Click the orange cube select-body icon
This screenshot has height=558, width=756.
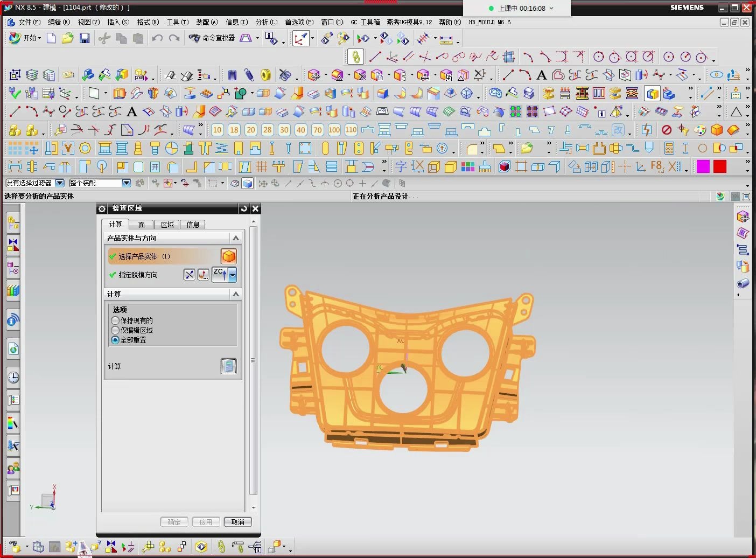pyautogui.click(x=228, y=256)
